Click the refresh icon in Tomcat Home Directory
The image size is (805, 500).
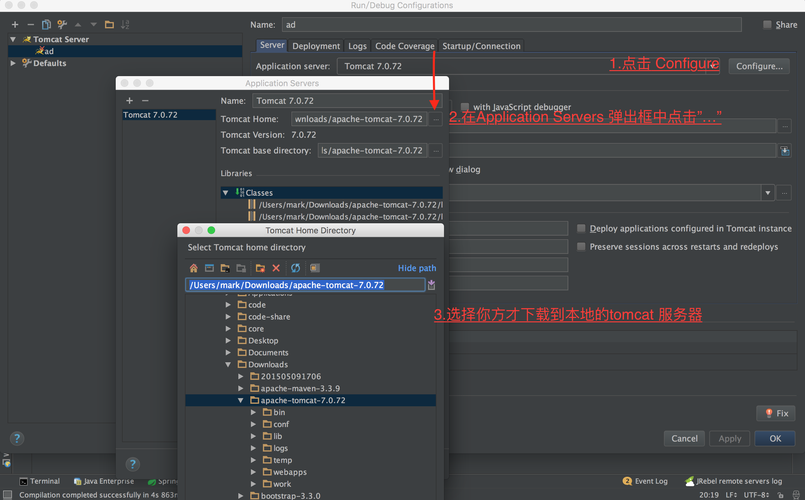[295, 268]
